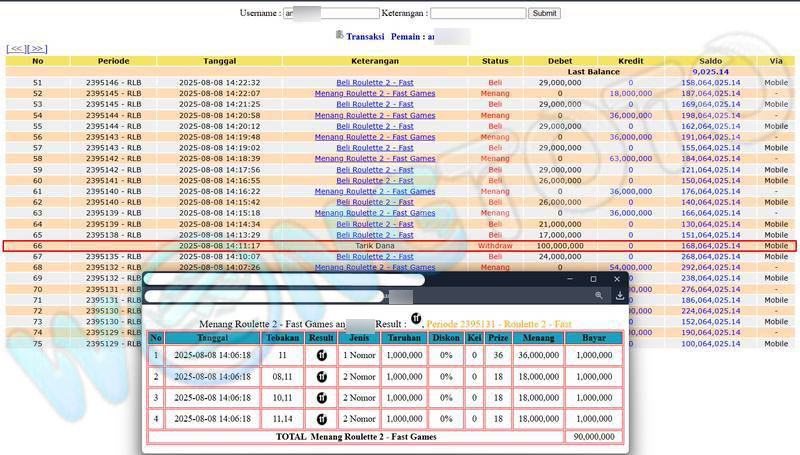Open the Menang Roulette link in row 58
Image resolution: width=800 pixels, height=455 pixels.
pos(375,158)
